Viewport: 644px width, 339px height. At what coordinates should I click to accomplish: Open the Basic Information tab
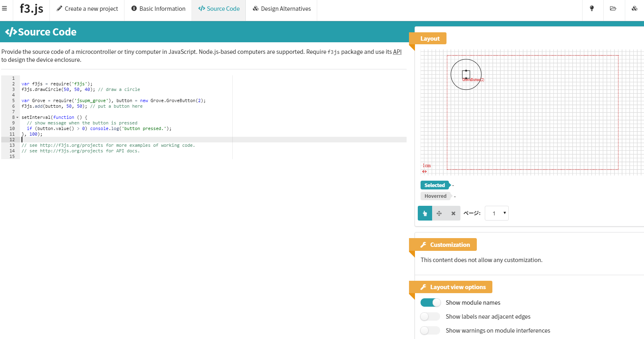tap(158, 9)
